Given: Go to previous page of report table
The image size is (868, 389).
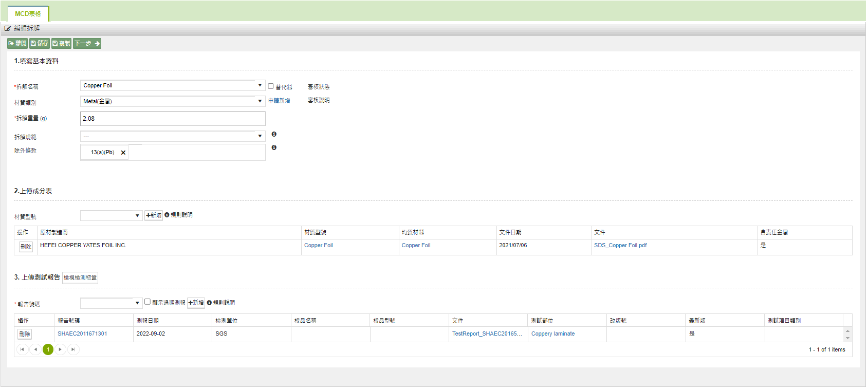Looking at the screenshot, I should click(x=35, y=349).
